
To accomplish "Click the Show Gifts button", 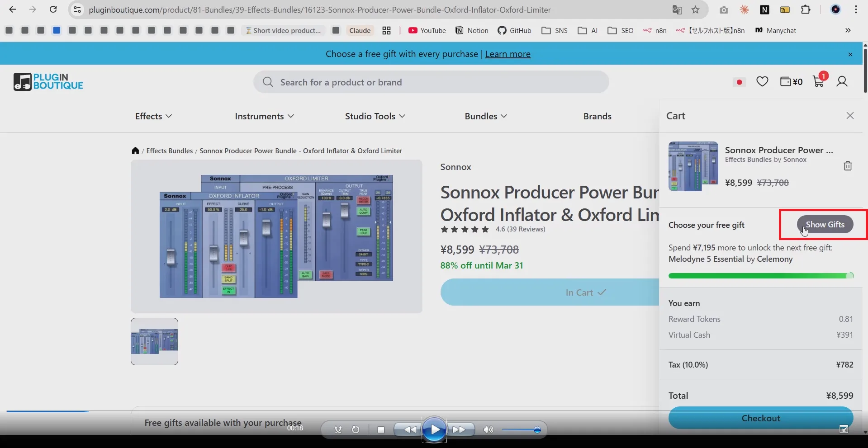I will (x=825, y=225).
